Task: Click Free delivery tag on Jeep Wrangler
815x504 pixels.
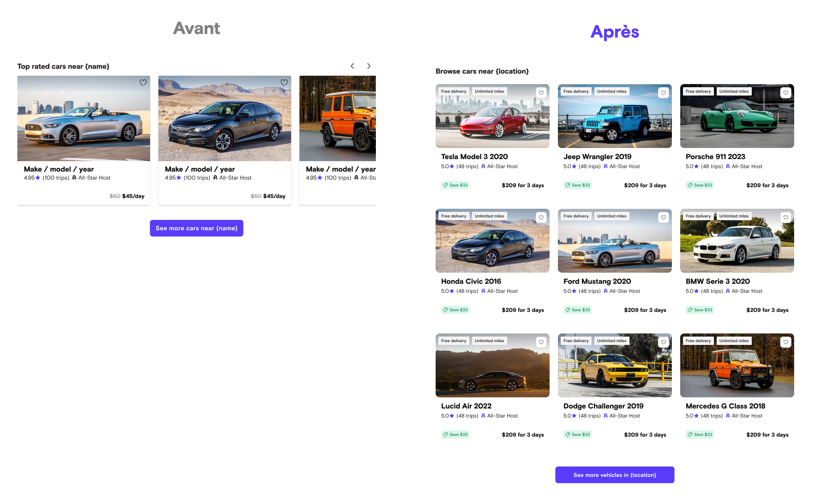Action: [x=576, y=91]
